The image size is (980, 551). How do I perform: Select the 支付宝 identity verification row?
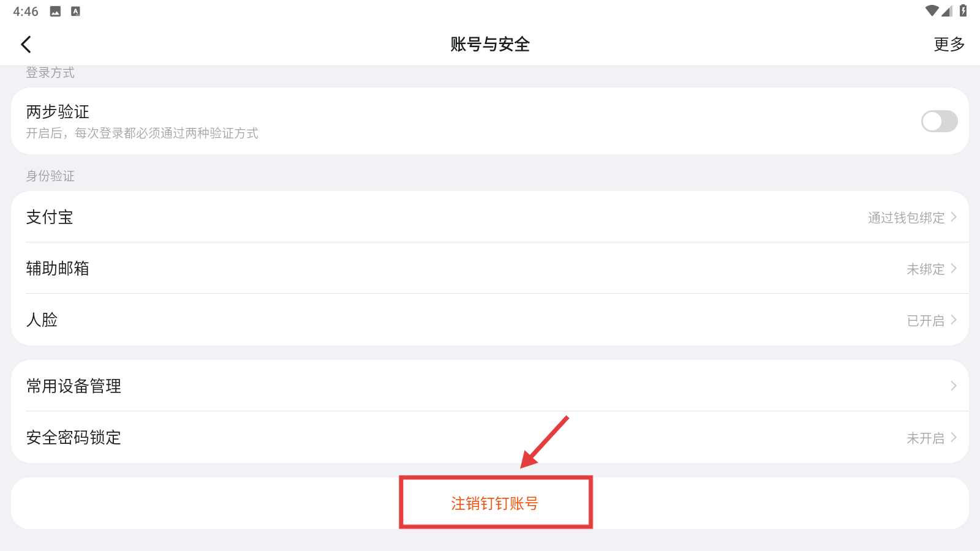coord(490,217)
